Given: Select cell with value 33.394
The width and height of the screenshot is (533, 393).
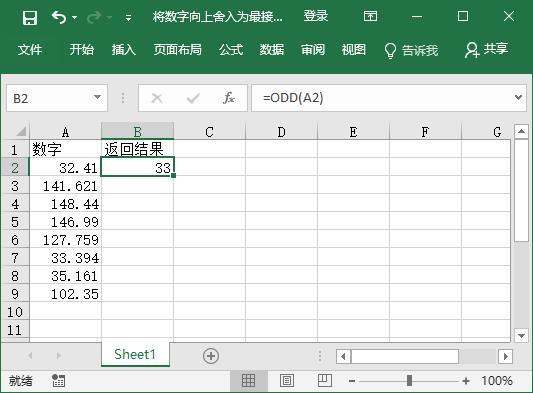Looking at the screenshot, I should (66, 258).
